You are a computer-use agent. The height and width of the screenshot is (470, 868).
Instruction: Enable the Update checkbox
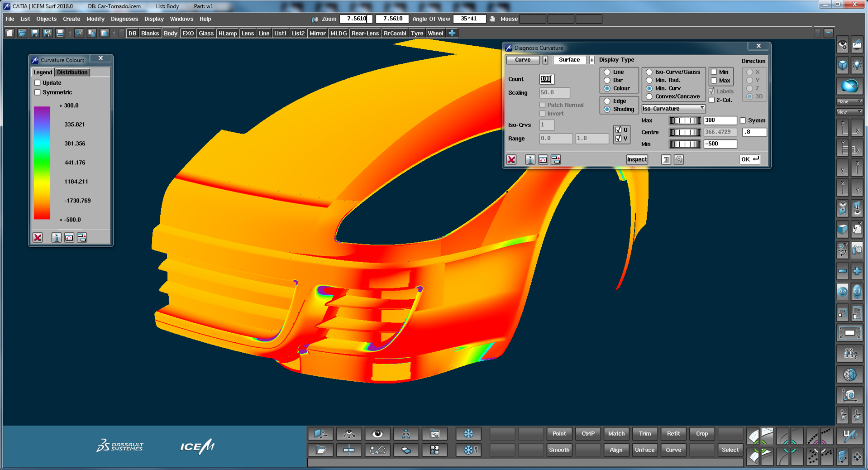point(38,83)
